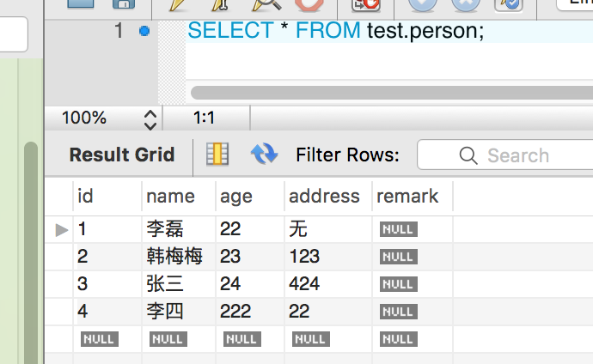Image resolution: width=593 pixels, height=364 pixels.
Task: Click the blue statement marker on line 1
Action: point(144,31)
